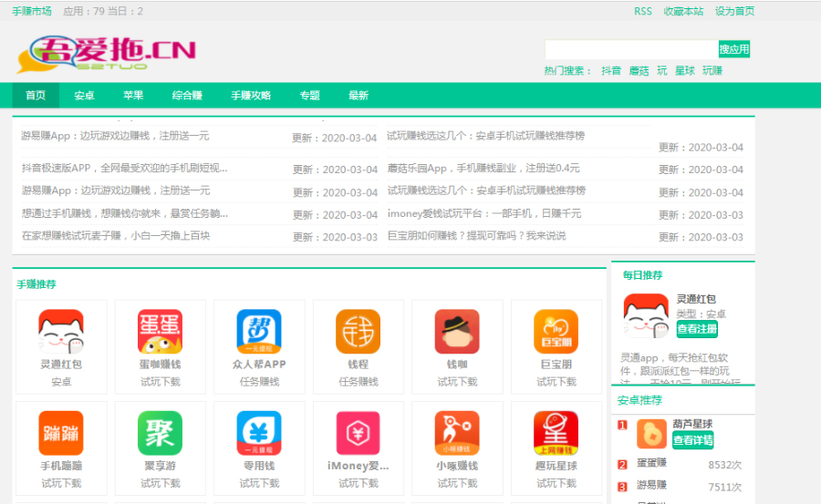Open the 小啄赚钱 app icon
Screen dimensions: 821x504
tap(457, 433)
